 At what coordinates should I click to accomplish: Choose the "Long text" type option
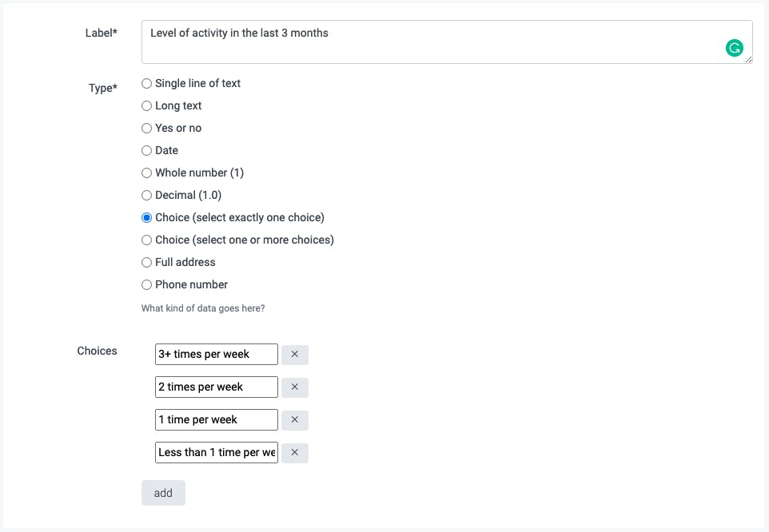[146, 105]
